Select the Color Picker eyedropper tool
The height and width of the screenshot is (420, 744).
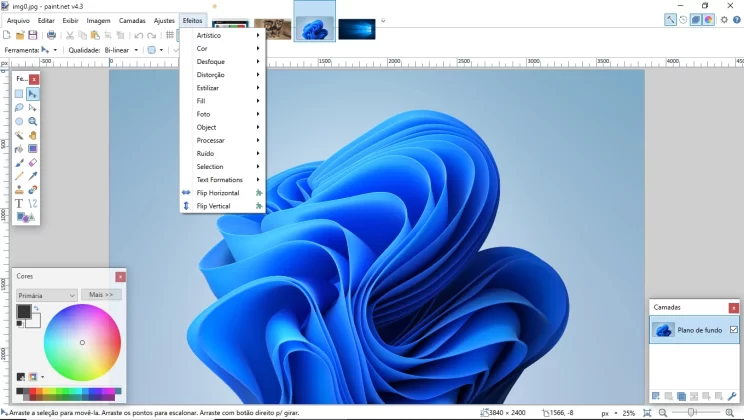(32, 176)
